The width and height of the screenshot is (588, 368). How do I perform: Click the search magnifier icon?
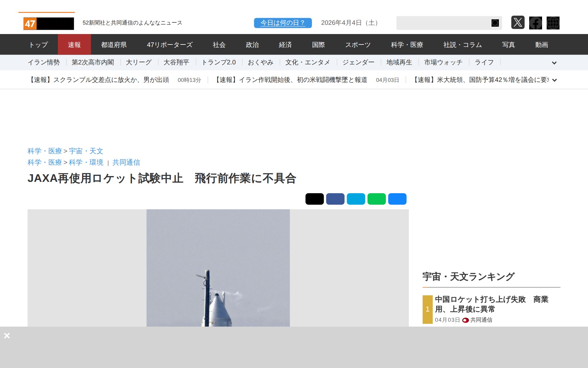click(x=495, y=23)
